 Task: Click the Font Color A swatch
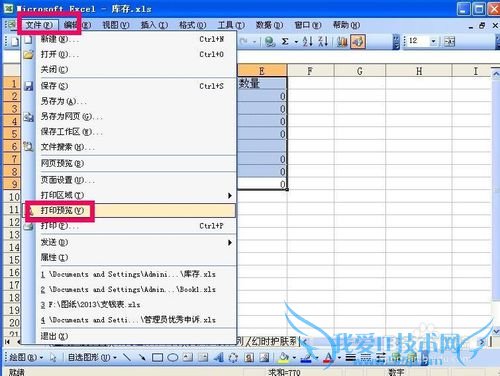[x=328, y=358]
